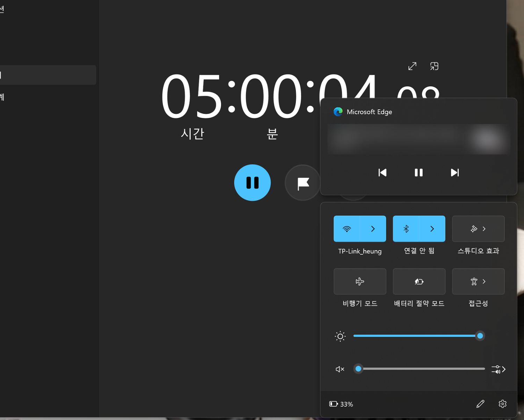
Task: Open battery settings showing 33%
Action: [341, 404]
